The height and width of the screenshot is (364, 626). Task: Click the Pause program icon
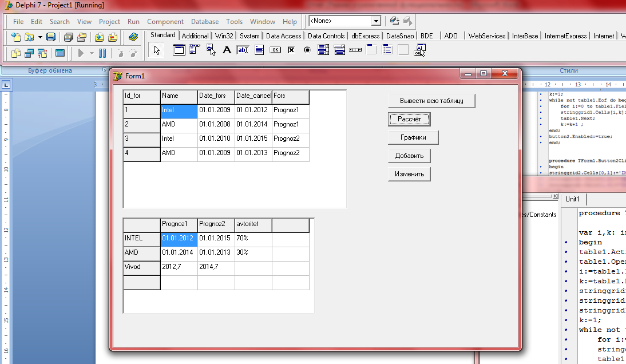click(x=102, y=53)
